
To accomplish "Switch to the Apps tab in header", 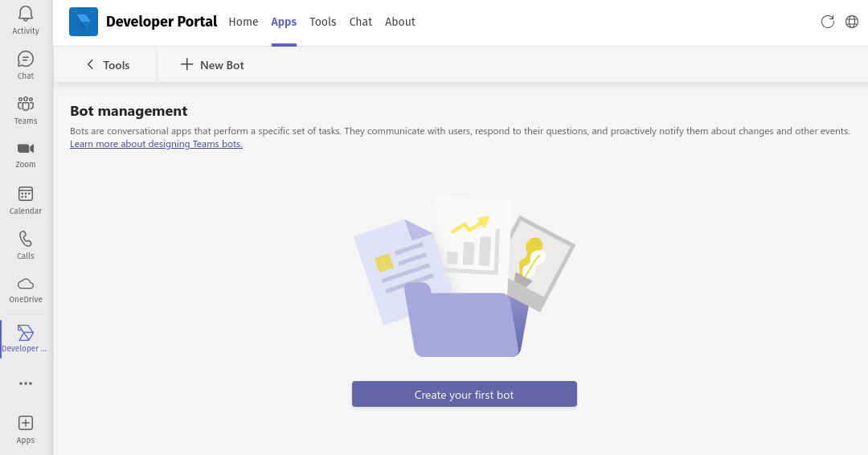I will [x=284, y=22].
